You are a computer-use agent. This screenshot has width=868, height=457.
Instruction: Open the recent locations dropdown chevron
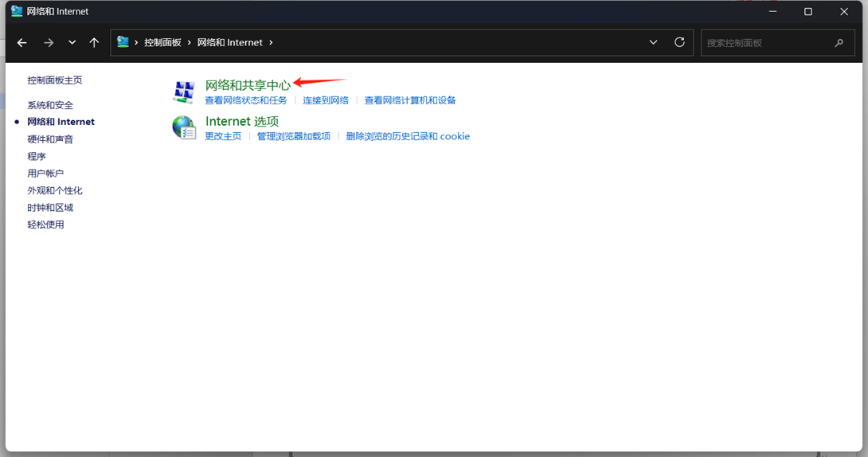tap(72, 43)
